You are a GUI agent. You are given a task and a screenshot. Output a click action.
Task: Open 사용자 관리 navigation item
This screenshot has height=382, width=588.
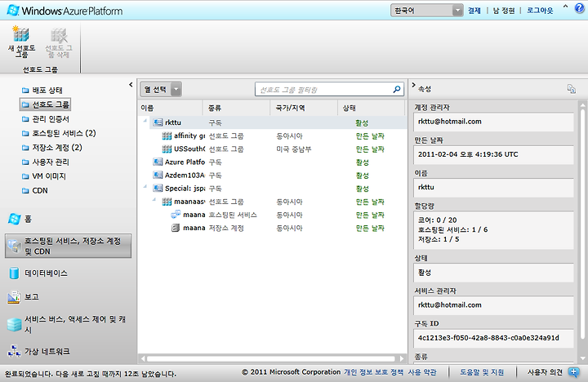pyautogui.click(x=51, y=162)
